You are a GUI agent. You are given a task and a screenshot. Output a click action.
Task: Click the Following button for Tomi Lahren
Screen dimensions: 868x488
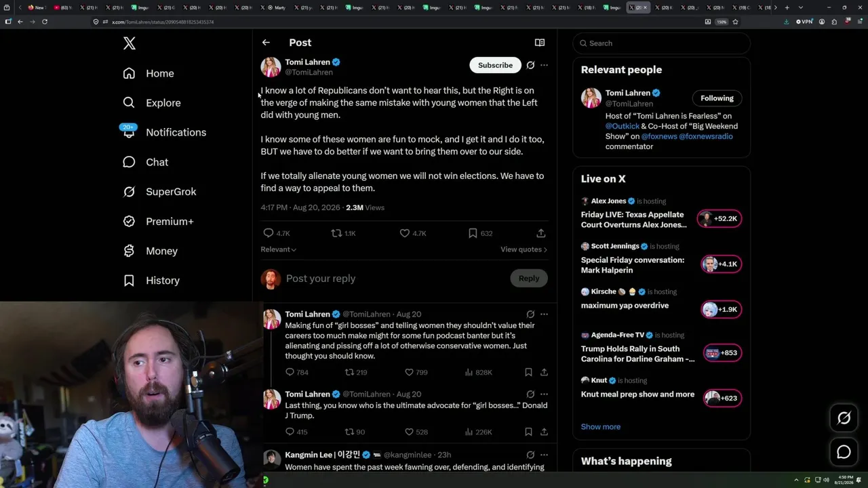(x=717, y=98)
